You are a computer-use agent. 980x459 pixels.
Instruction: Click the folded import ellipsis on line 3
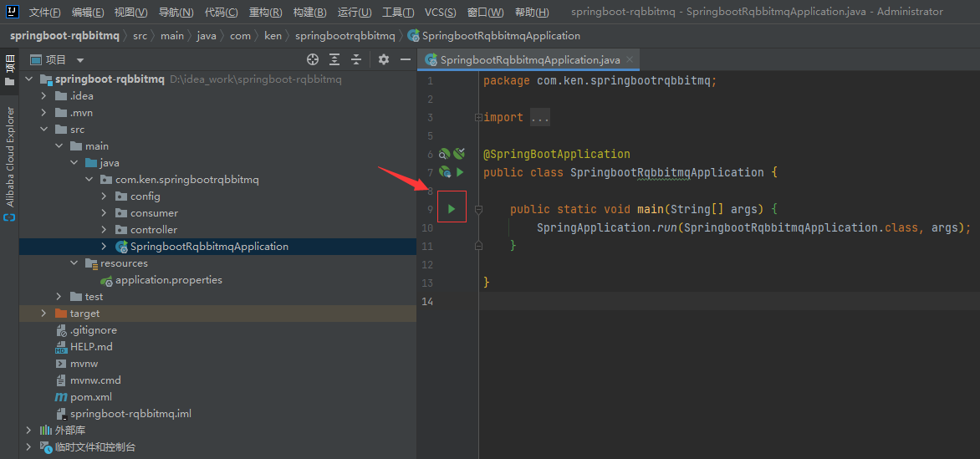(x=540, y=117)
